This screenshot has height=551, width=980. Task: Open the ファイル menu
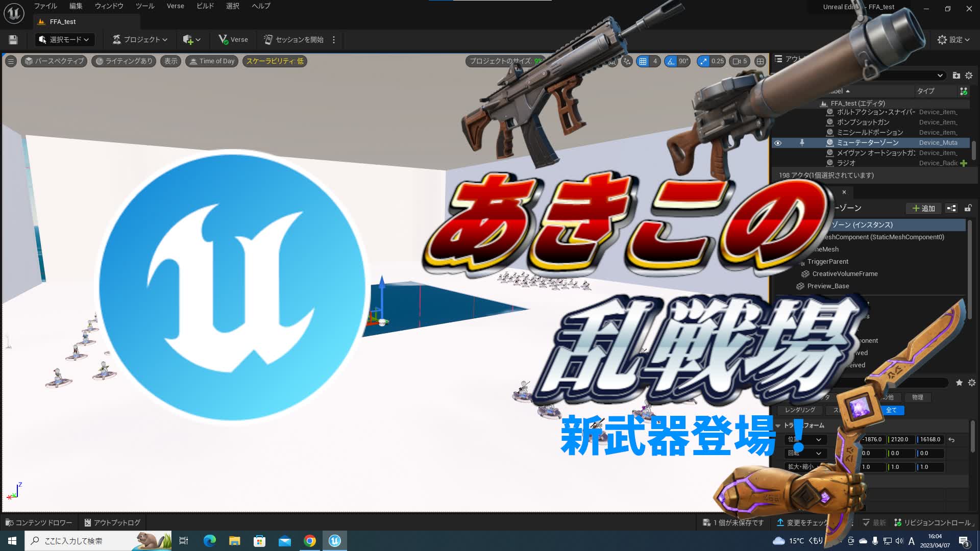coord(45,6)
